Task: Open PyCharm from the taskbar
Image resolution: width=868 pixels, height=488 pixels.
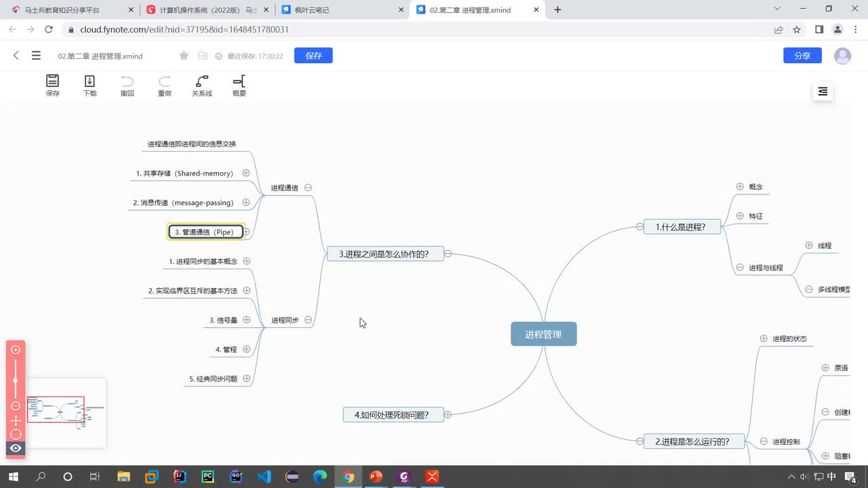Action: point(208,476)
